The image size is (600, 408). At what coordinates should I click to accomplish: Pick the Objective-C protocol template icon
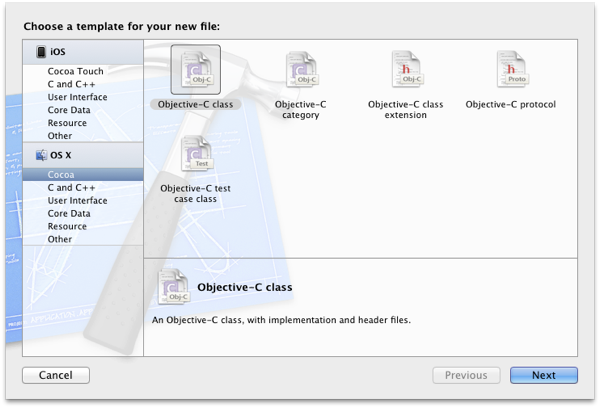coord(513,69)
